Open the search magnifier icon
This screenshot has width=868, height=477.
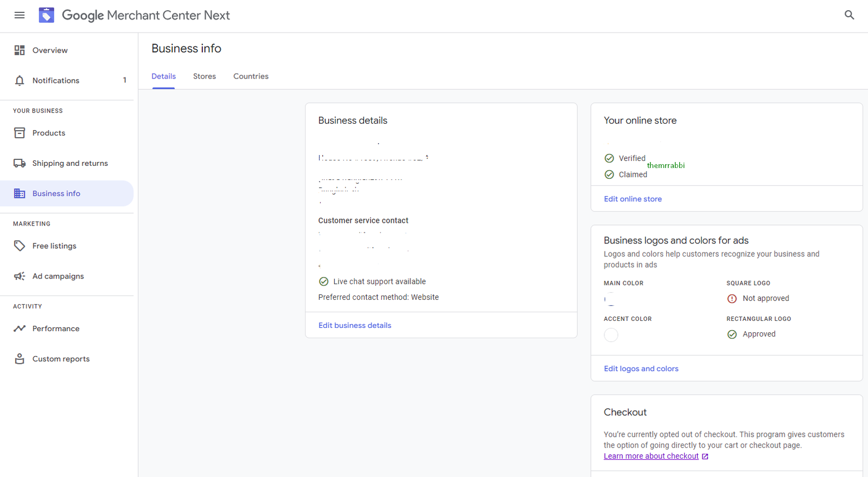pos(850,15)
